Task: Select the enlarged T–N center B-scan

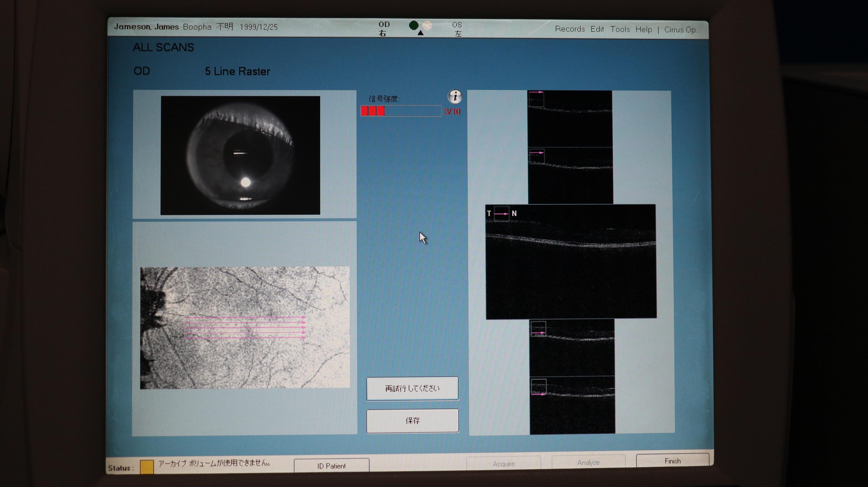Action: 571,261
